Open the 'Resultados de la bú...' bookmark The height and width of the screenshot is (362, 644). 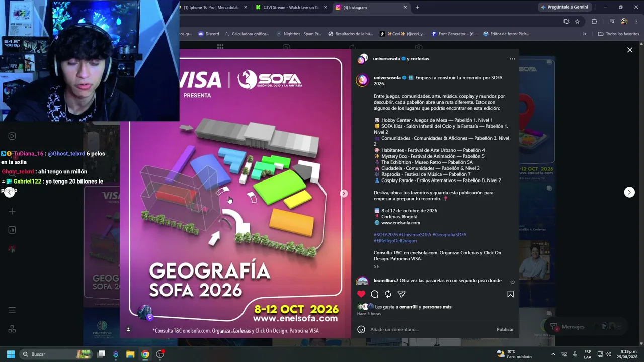pos(351,34)
